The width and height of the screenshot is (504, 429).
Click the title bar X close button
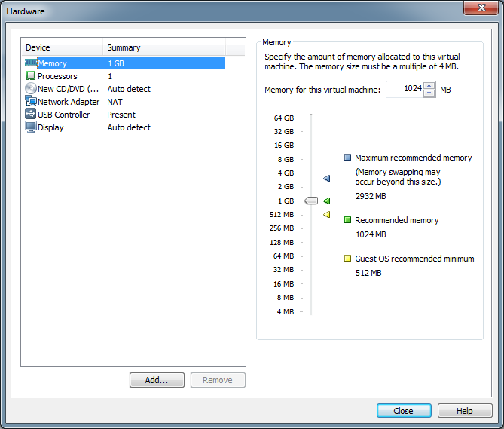(481, 8)
